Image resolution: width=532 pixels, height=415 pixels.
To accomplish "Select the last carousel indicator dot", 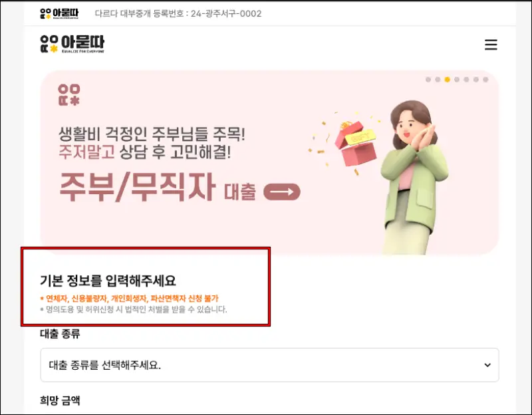I will pyautogui.click(x=485, y=79).
